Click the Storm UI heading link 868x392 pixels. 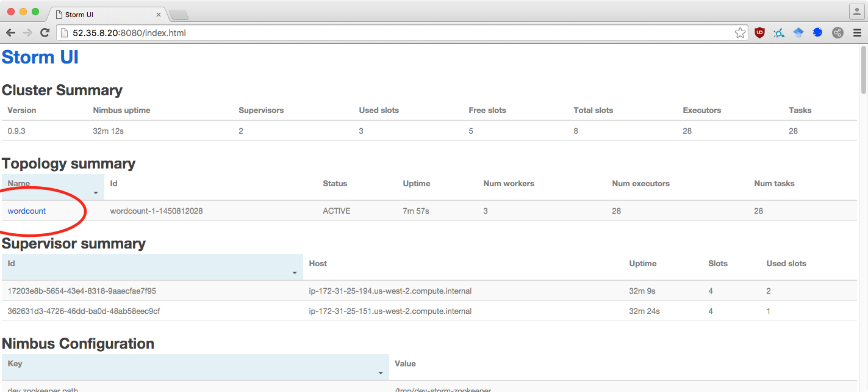40,57
